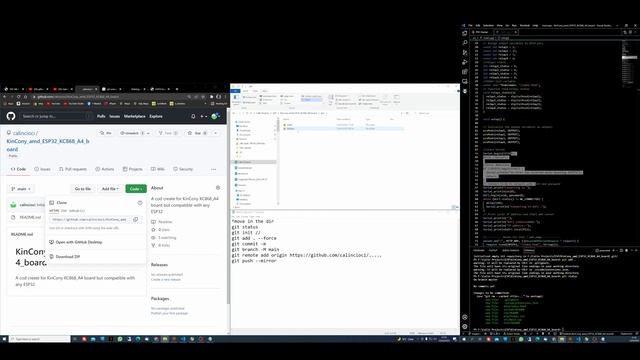Switch to Projects tab

coord(133,169)
